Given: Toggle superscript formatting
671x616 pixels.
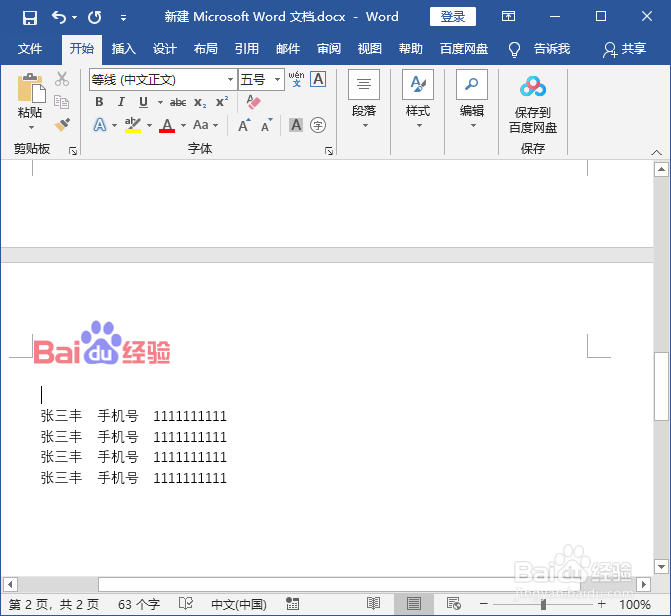Looking at the screenshot, I should click(222, 102).
